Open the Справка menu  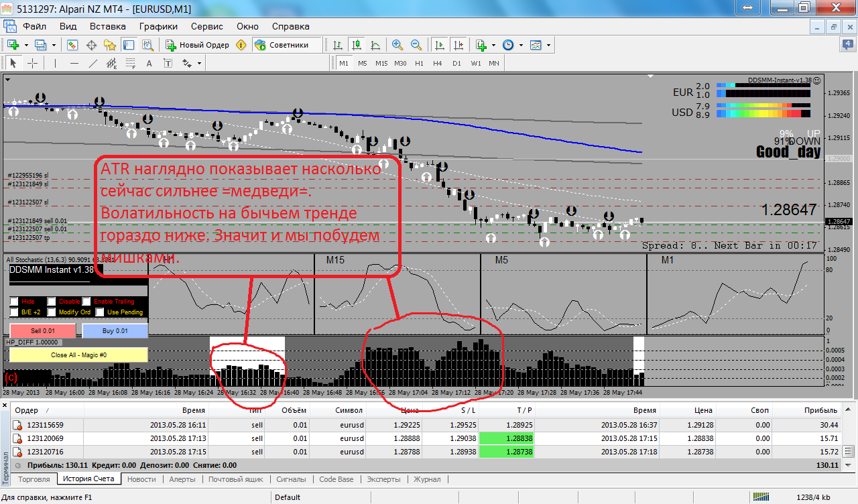(x=291, y=27)
